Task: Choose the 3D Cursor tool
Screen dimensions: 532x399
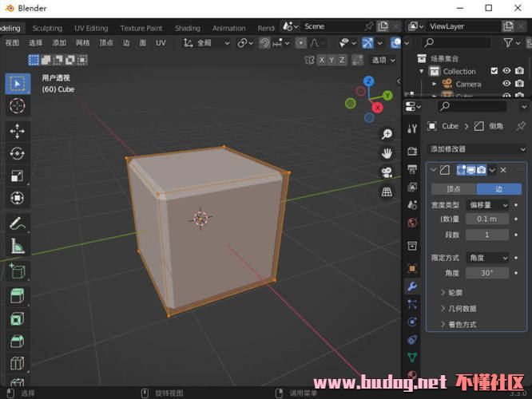Action: pos(17,105)
